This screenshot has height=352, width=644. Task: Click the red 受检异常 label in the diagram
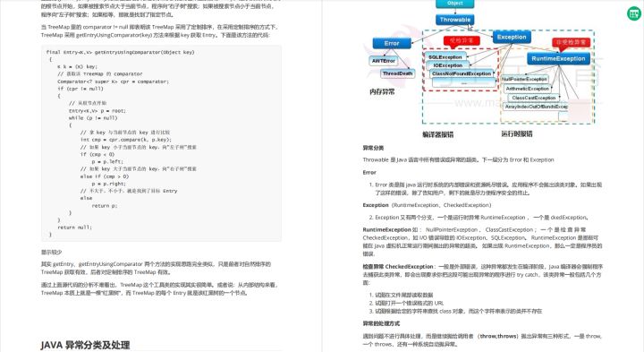coord(462,40)
